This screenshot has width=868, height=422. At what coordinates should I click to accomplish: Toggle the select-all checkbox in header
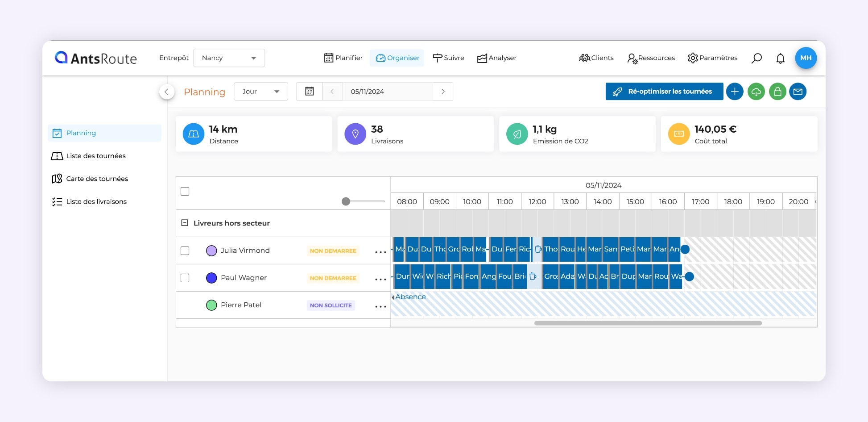[185, 192]
